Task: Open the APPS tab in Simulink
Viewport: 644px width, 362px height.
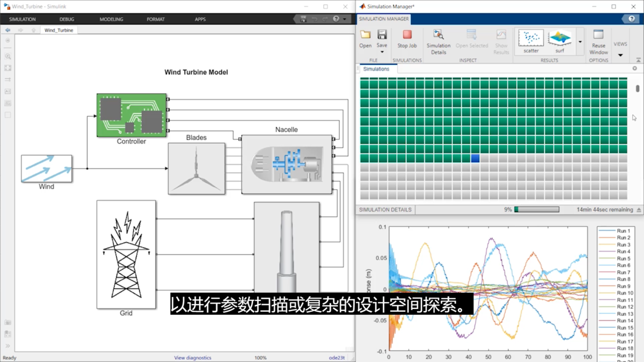Action: (200, 19)
